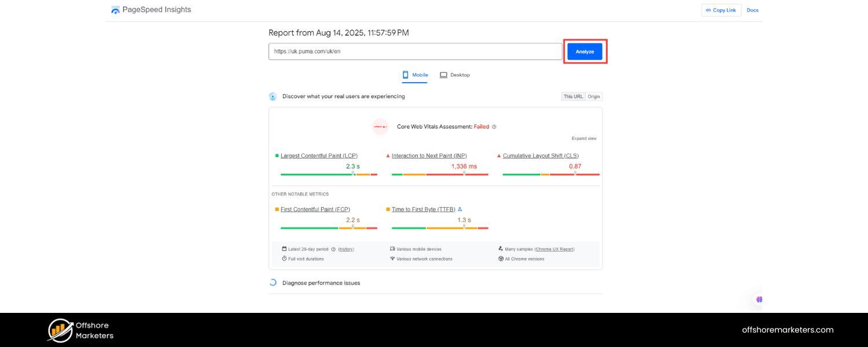Click the PageSpeed Insights logo icon
The width and height of the screenshot is (868, 347).
coord(116,10)
